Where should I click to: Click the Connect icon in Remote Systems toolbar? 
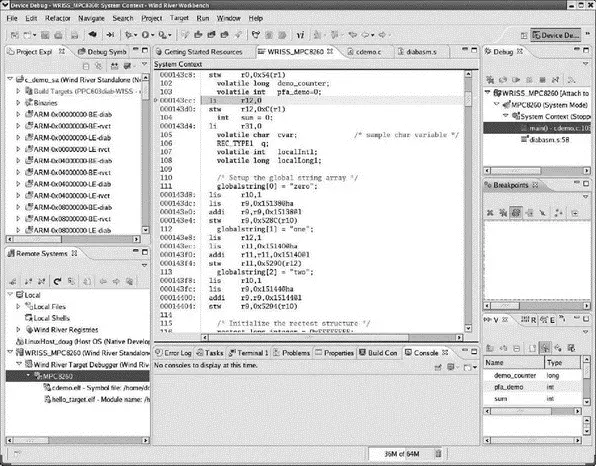click(28, 281)
